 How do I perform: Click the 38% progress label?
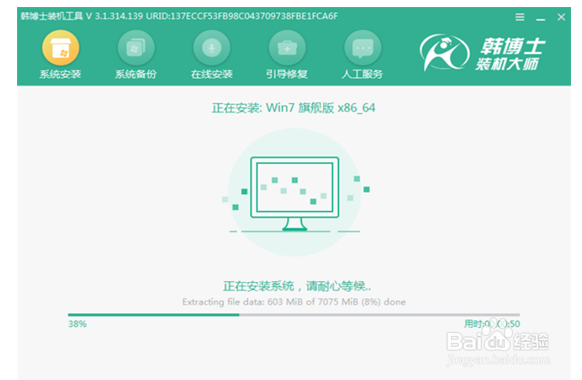[77, 324]
